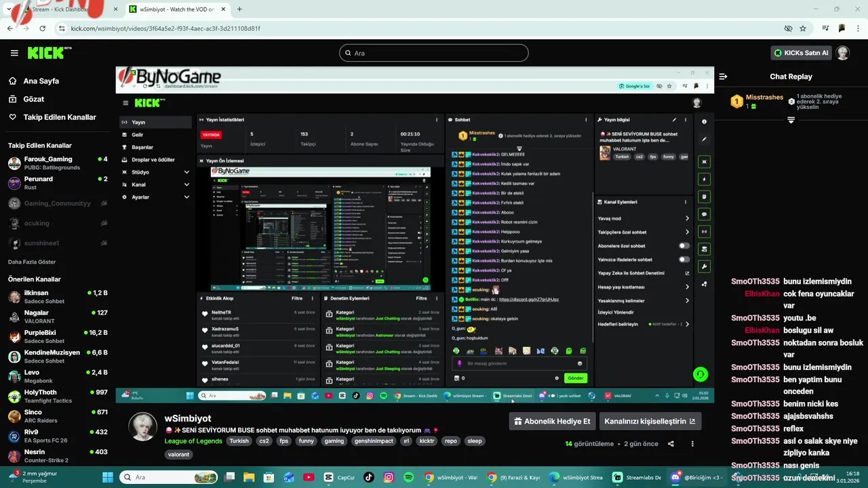
Task: Open Discord from the taskbar
Action: (697, 477)
